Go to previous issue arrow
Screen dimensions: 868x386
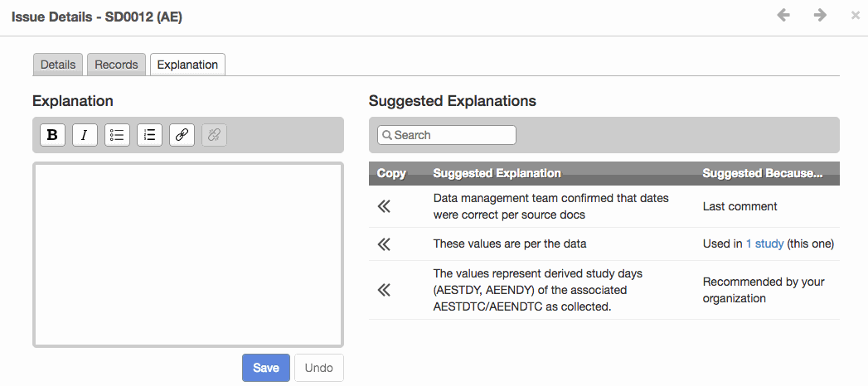click(783, 16)
